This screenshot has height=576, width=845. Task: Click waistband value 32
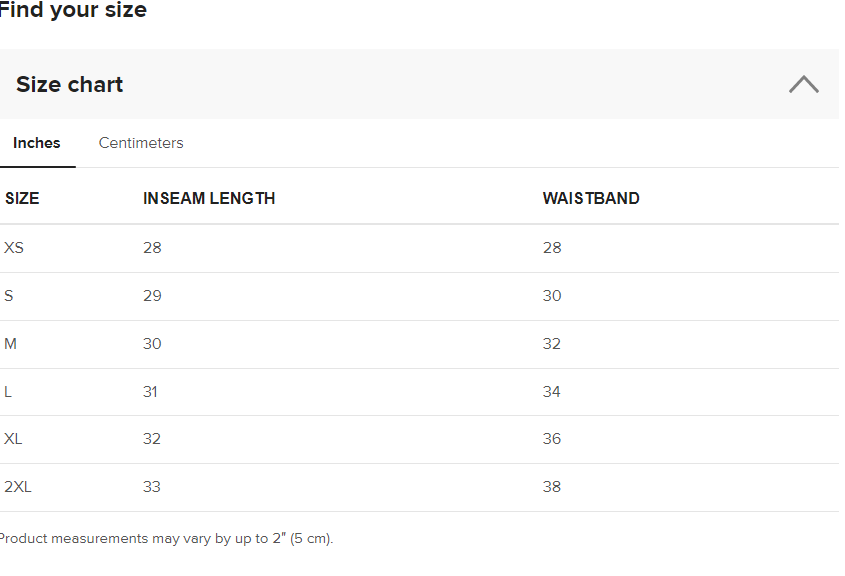click(x=552, y=344)
